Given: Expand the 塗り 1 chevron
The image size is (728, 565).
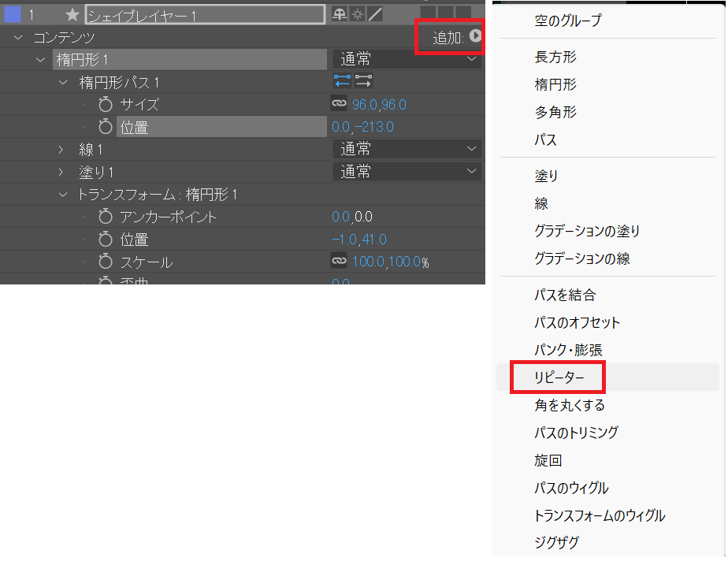Looking at the screenshot, I should [61, 172].
